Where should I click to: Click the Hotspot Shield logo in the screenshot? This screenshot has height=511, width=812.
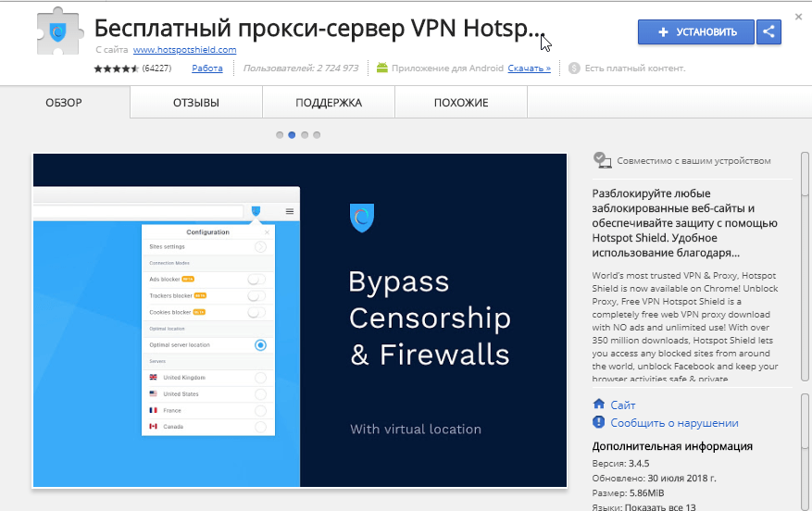(x=362, y=218)
